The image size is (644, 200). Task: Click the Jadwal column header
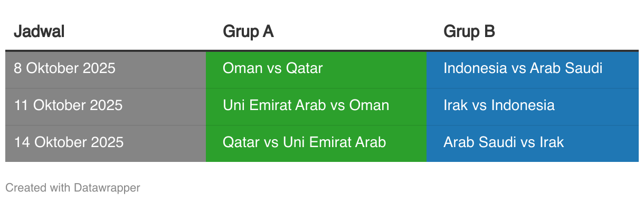(39, 31)
